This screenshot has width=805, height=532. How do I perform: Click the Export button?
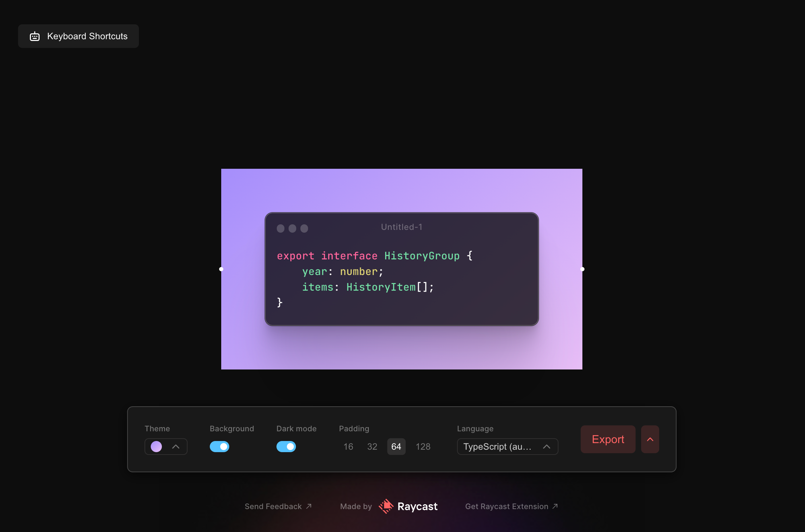tap(608, 439)
